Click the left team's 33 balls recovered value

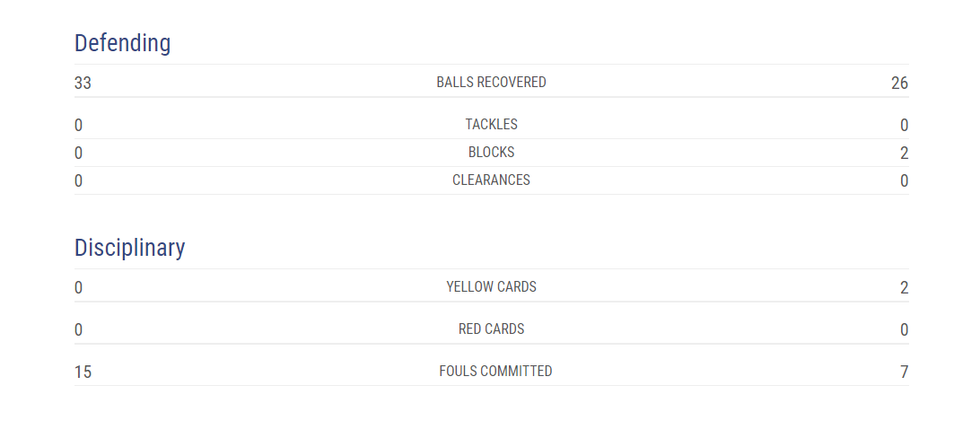point(83,83)
